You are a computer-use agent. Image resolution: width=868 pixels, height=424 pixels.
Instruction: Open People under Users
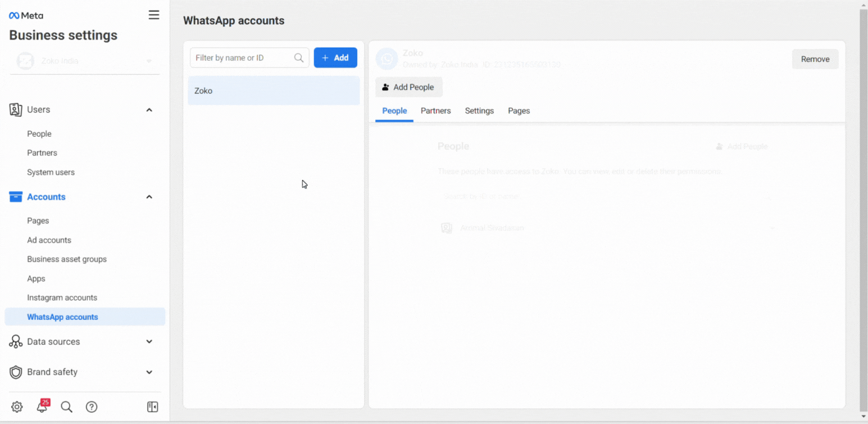(39, 134)
